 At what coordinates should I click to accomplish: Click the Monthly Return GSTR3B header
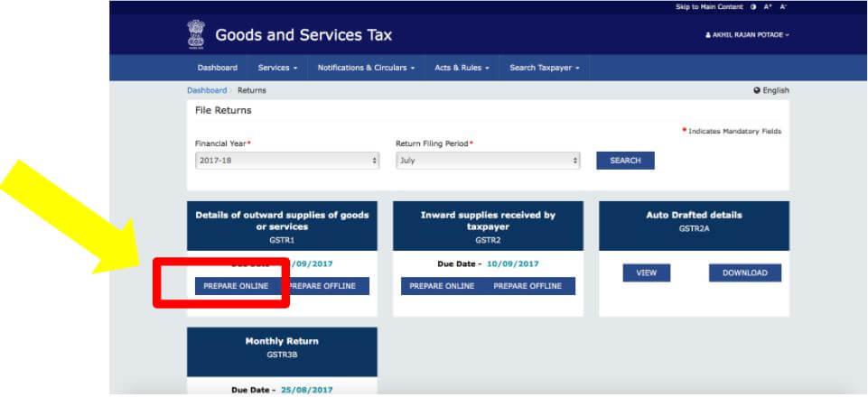pos(283,352)
